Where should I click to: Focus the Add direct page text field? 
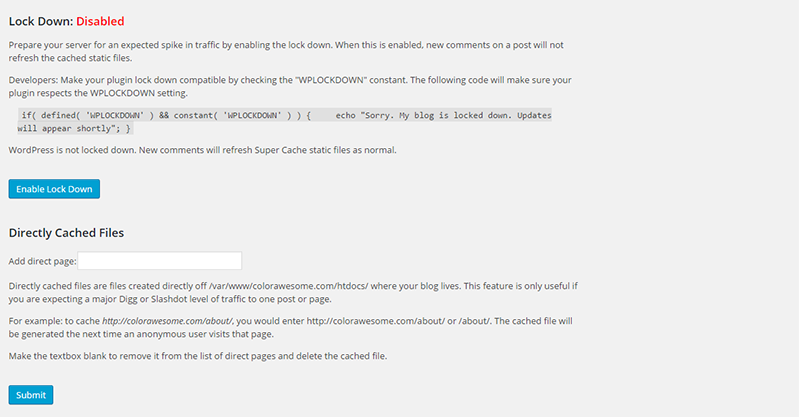[160, 261]
